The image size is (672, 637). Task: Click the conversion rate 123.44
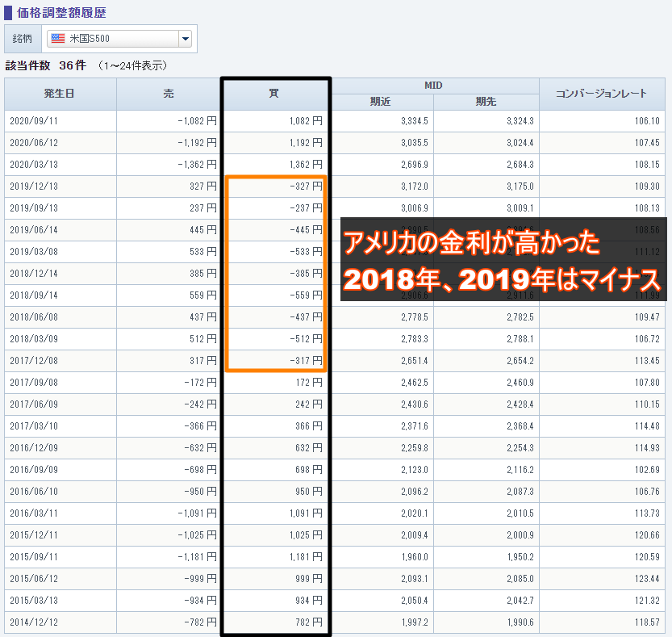(647, 579)
